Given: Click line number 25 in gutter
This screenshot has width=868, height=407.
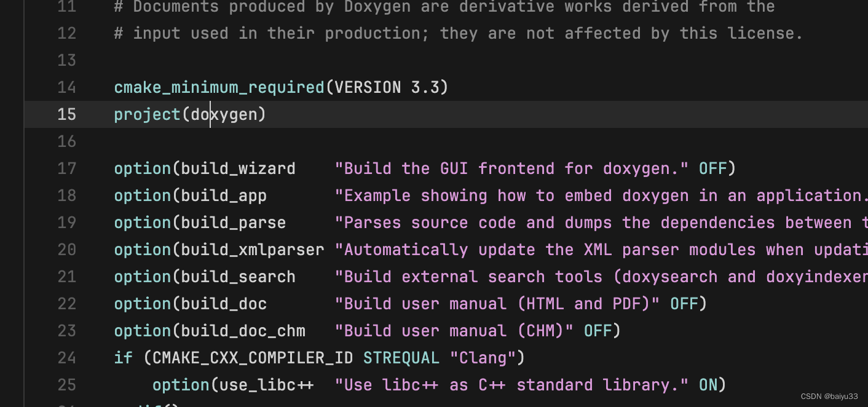Looking at the screenshot, I should coord(66,385).
